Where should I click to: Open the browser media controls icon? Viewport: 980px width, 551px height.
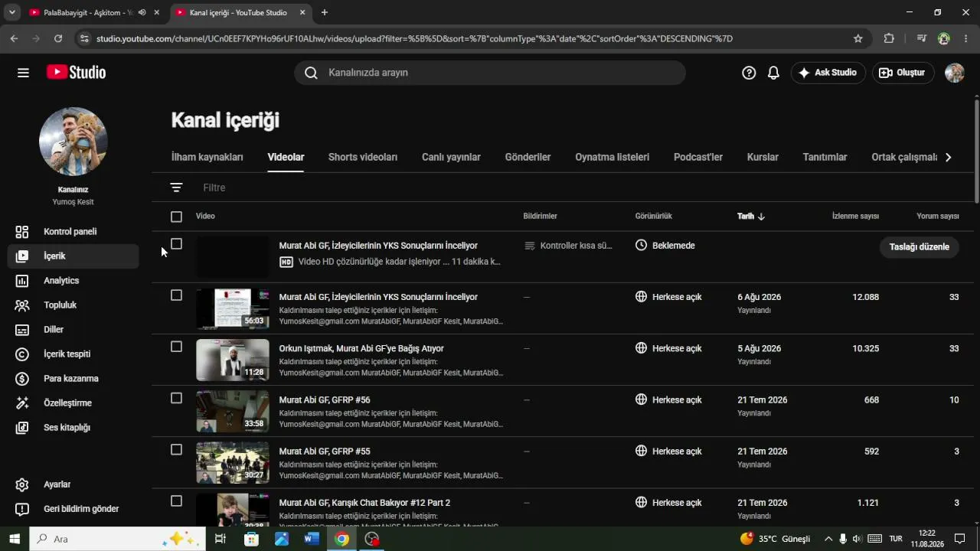click(x=922, y=38)
